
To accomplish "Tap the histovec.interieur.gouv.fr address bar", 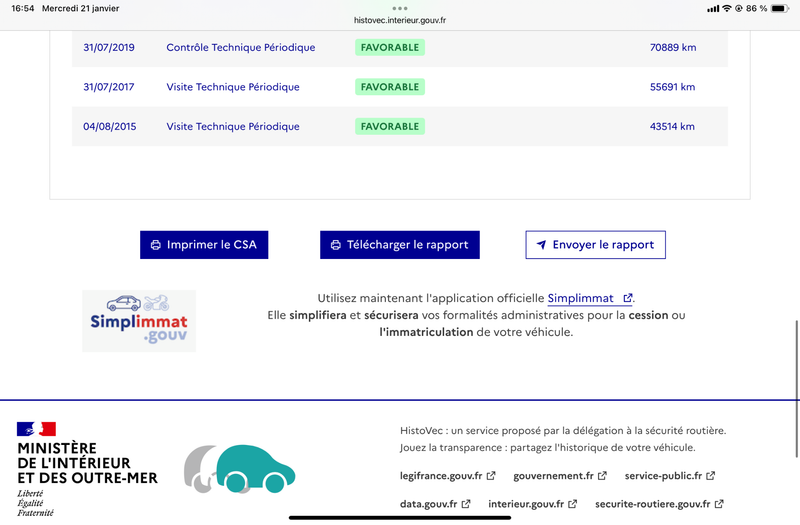I will tap(400, 20).
